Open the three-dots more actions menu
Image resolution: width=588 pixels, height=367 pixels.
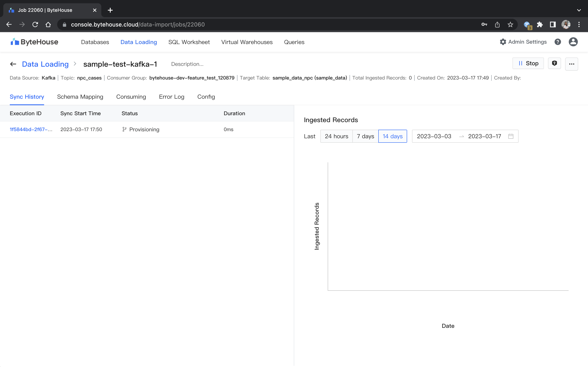571,64
